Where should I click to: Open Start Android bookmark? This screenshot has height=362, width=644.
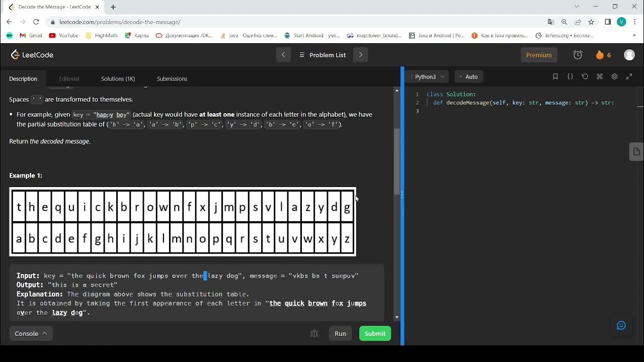(312, 36)
